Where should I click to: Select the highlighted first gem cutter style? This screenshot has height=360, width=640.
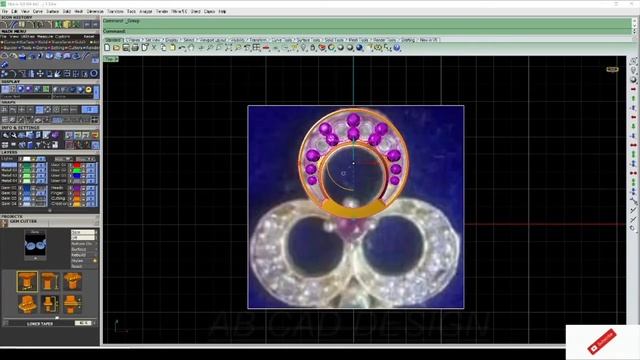point(27,281)
